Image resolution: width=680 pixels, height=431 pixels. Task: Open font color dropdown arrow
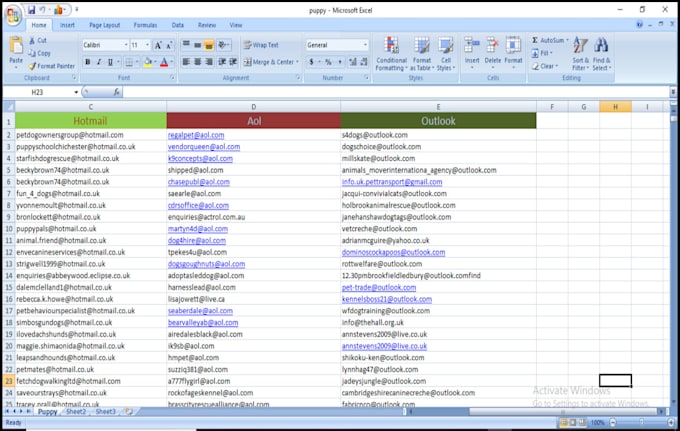(x=172, y=62)
